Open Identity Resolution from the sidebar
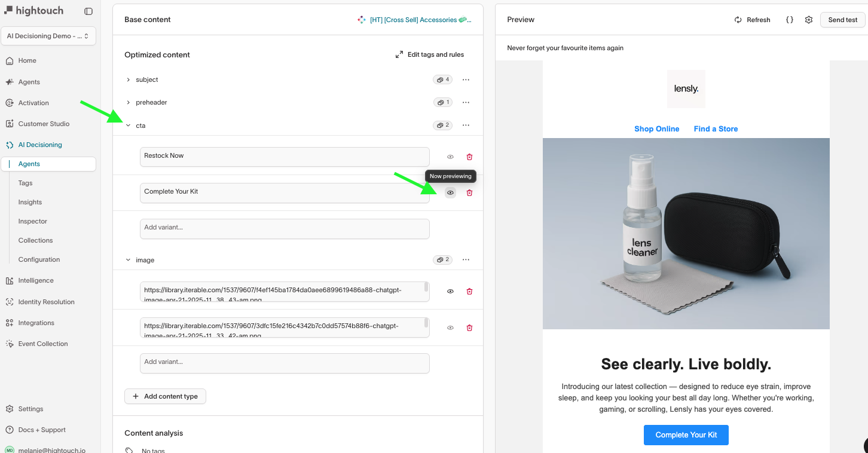 (x=46, y=302)
